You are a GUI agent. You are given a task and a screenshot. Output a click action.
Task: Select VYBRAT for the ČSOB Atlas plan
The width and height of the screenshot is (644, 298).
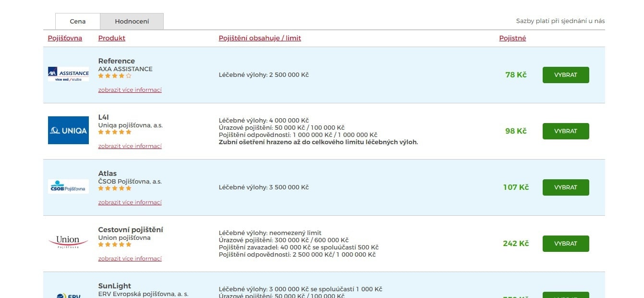565,187
